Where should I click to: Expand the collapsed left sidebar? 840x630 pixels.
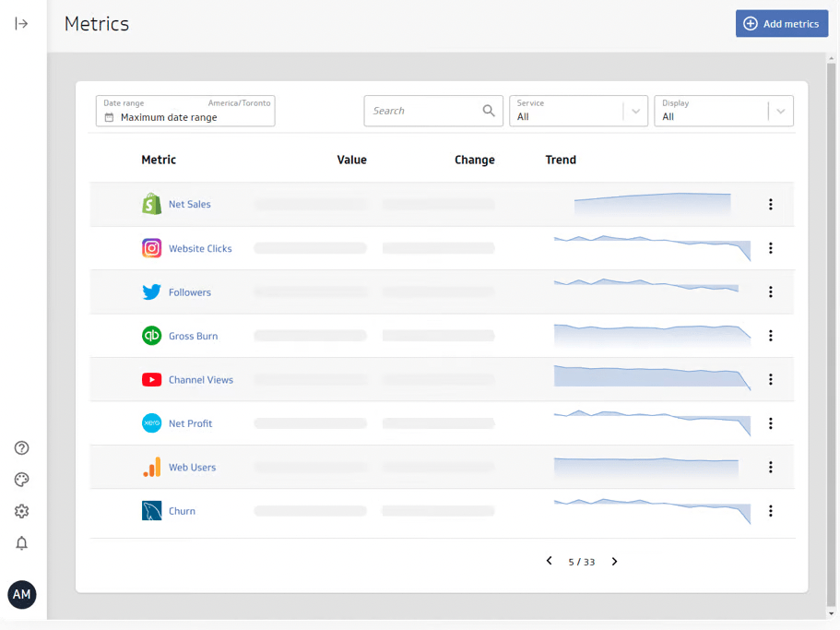point(21,24)
